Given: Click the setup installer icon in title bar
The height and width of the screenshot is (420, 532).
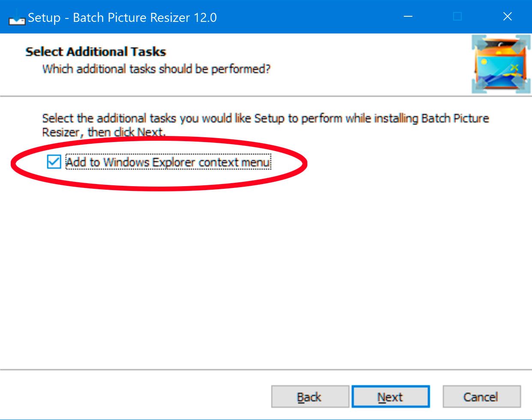Looking at the screenshot, I should point(17,17).
